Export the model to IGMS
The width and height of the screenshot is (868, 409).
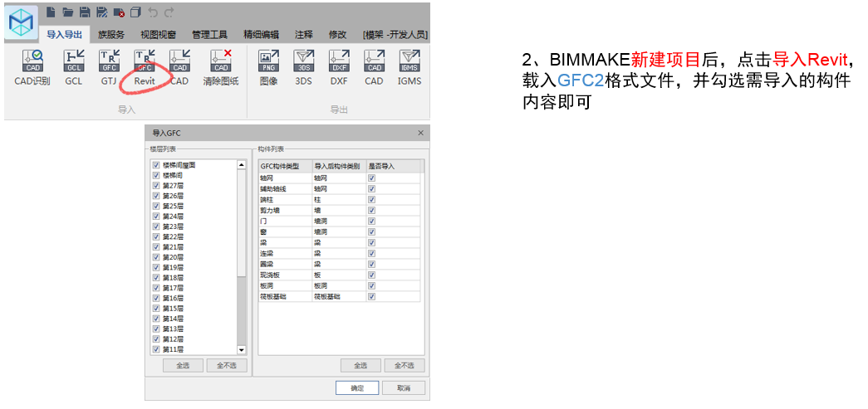[x=409, y=67]
